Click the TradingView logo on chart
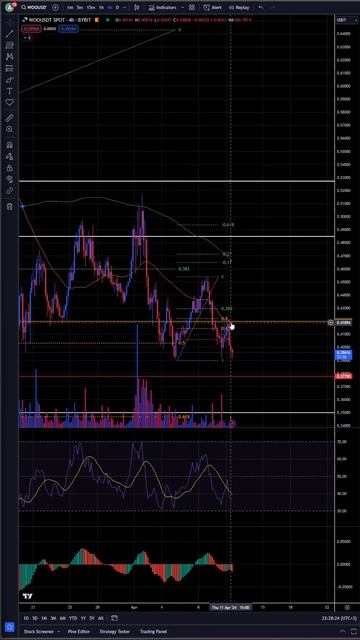This screenshot has height=640, width=360. coord(27,597)
